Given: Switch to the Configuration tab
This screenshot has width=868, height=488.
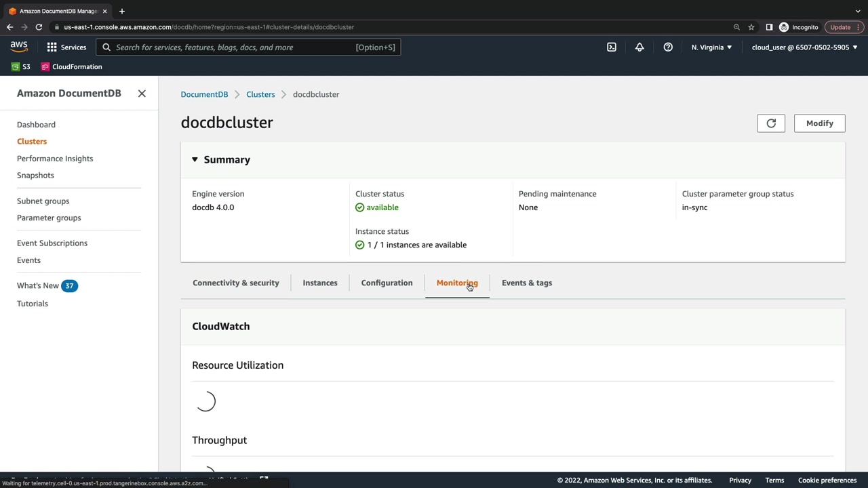Looking at the screenshot, I should point(387,283).
